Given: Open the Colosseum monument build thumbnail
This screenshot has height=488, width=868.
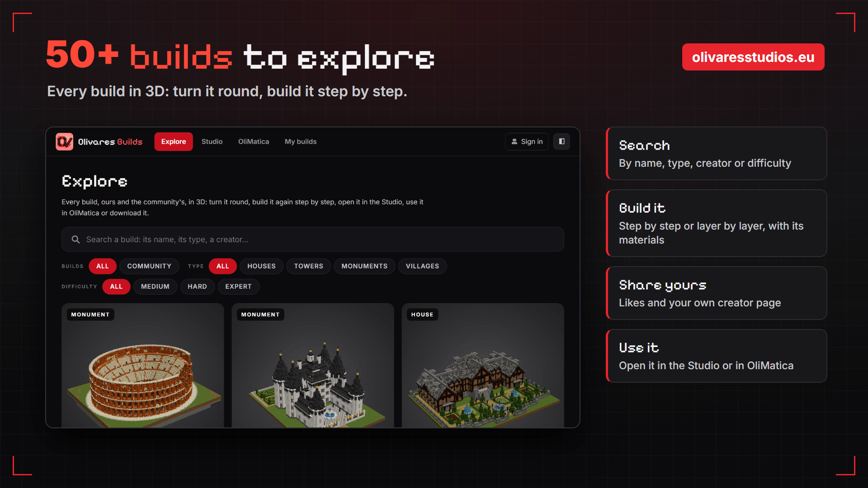Looking at the screenshot, I should pos(143,366).
